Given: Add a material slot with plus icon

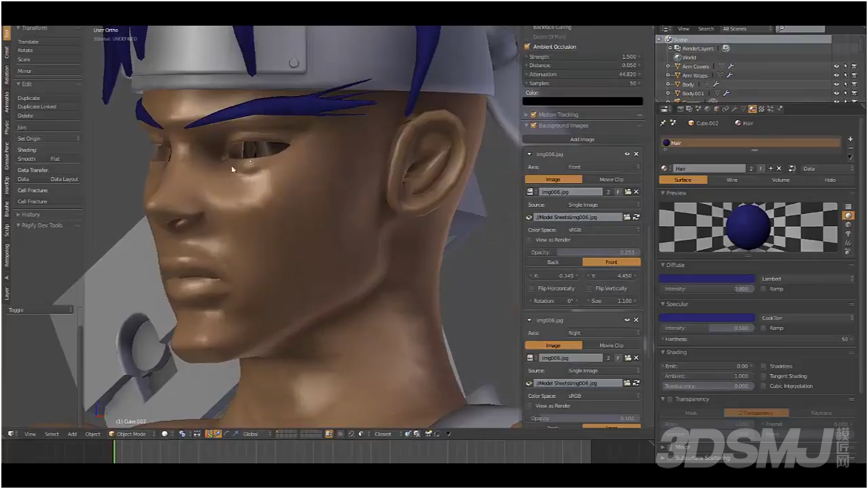Looking at the screenshot, I should [x=850, y=139].
